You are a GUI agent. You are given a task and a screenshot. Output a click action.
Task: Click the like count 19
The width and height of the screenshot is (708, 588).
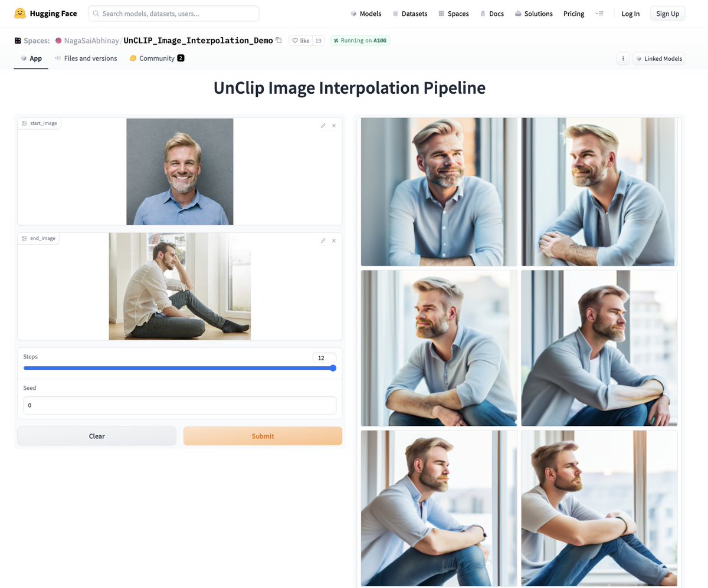tap(318, 41)
